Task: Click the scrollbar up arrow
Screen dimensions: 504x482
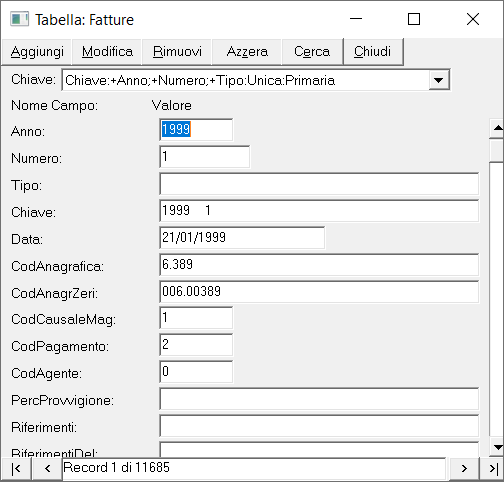Action: tap(497, 128)
